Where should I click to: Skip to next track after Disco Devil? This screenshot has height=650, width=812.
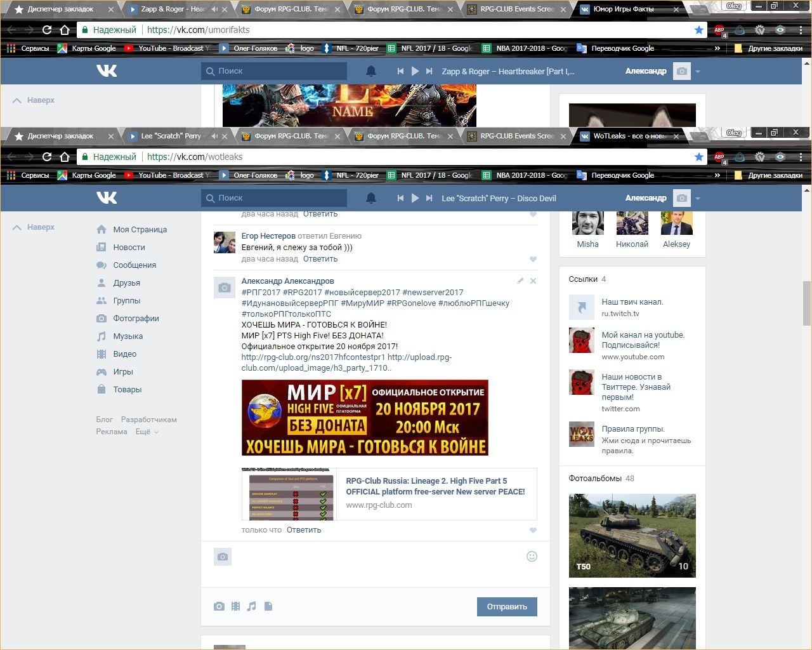429,198
